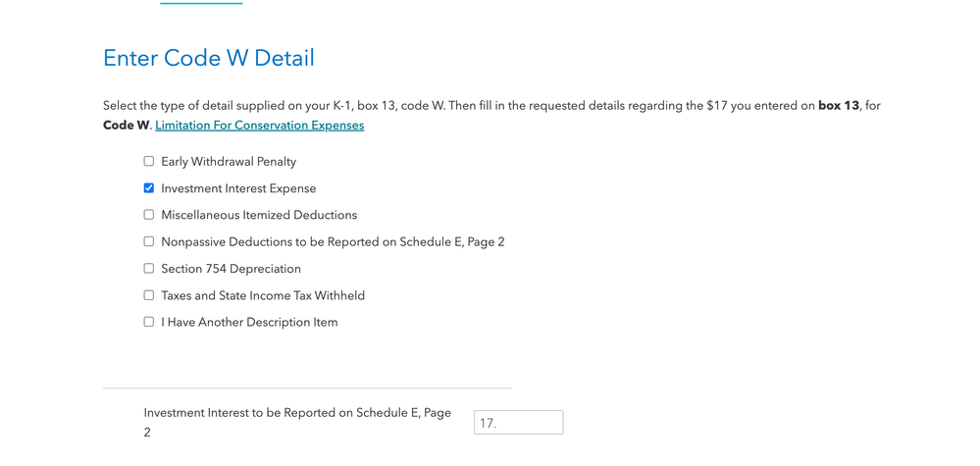The image size is (980, 466).
Task: Check the Taxes and State Income Tax Withheld box
Action: [149, 295]
